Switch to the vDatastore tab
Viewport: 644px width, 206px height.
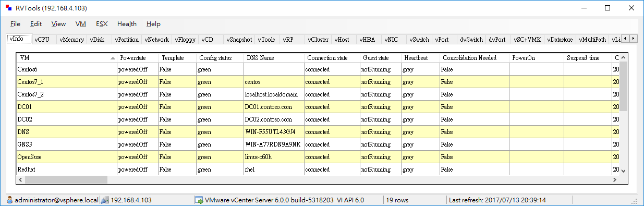click(561, 39)
